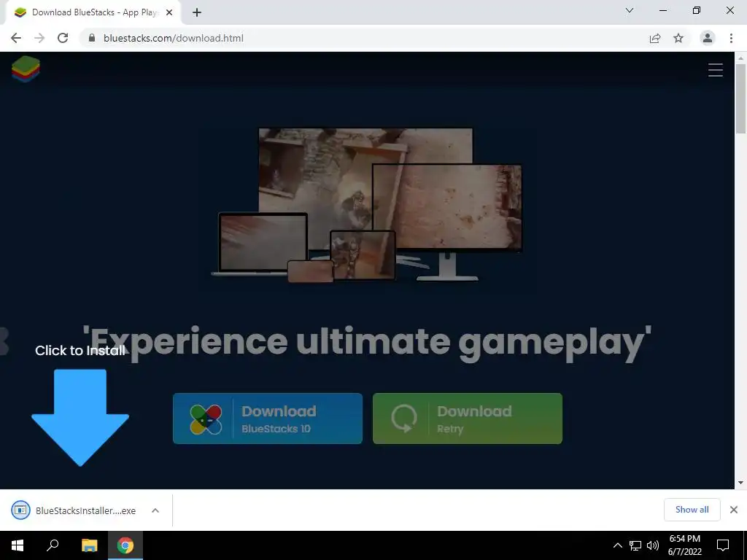Image resolution: width=747 pixels, height=560 pixels.
Task: Click the BlueStacks 10 app icon
Action: [206, 419]
